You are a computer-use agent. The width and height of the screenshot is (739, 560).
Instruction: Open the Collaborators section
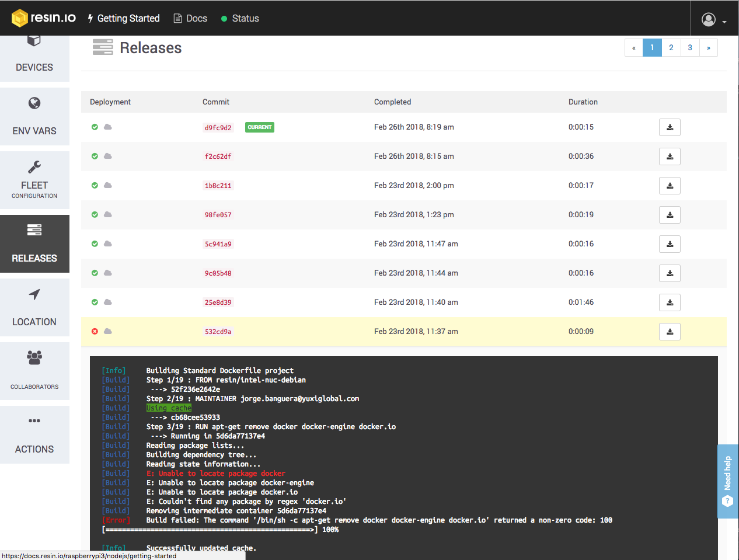[x=34, y=371]
